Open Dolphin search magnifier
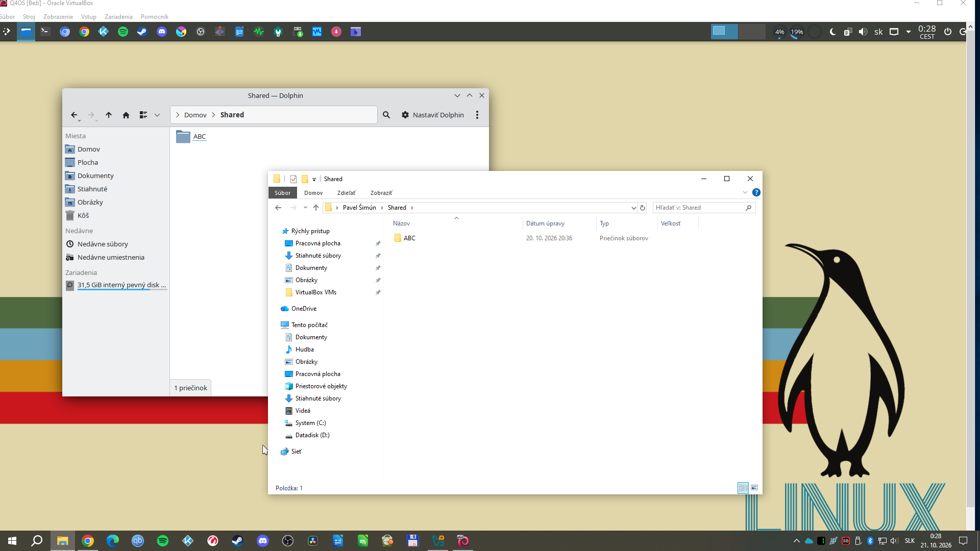 coord(386,115)
